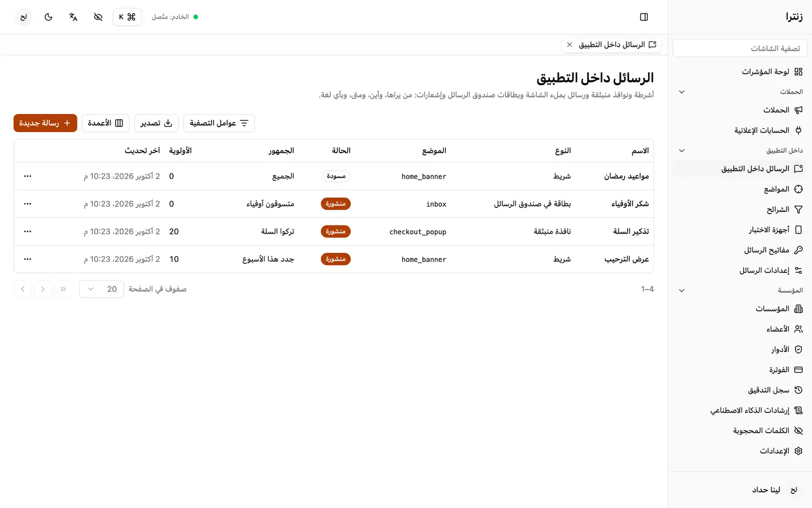This screenshot has width=812, height=508.
Task: Open لوحة المؤشرات dashboard in sidebar
Action: coord(740,72)
